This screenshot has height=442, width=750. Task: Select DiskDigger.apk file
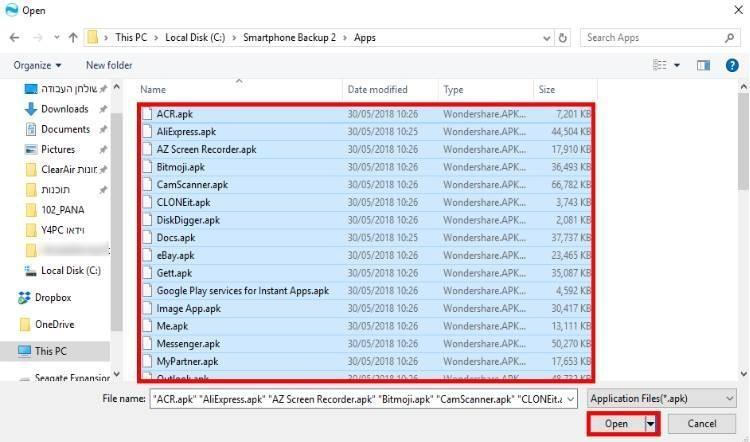coord(188,220)
